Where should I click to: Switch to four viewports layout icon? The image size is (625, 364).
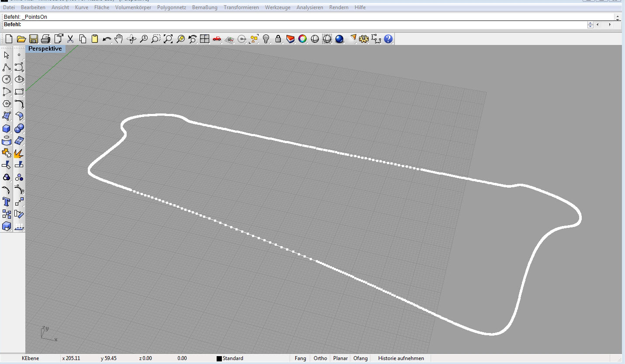pos(205,39)
